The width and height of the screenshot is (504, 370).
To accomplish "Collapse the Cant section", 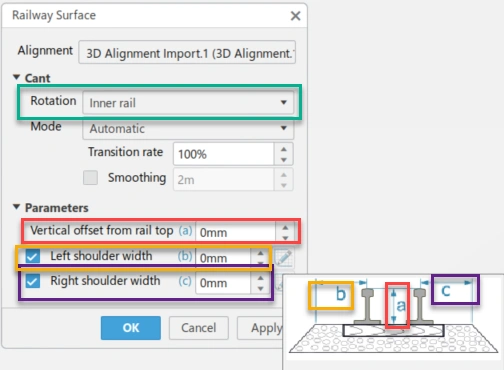I will tap(16, 77).
